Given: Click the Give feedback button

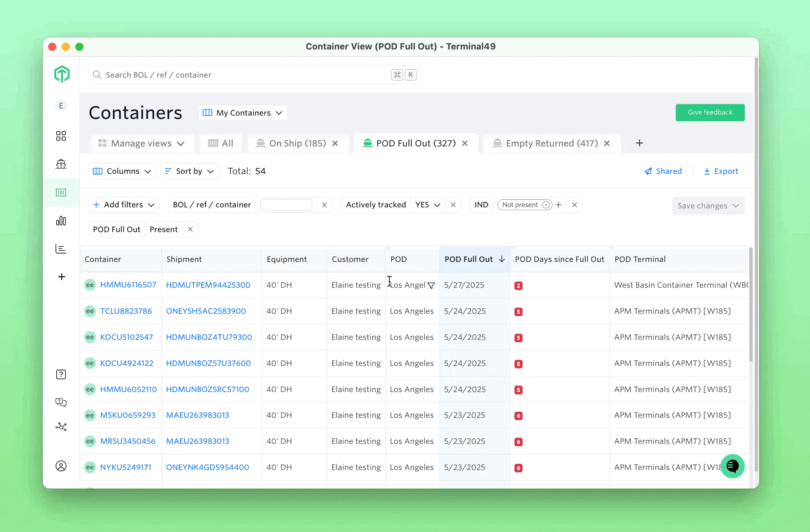Looking at the screenshot, I should pyautogui.click(x=710, y=113).
